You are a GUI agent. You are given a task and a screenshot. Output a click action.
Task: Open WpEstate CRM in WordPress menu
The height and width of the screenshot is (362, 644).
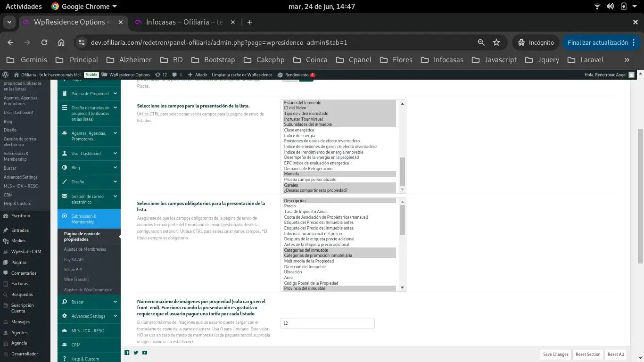pos(25,252)
